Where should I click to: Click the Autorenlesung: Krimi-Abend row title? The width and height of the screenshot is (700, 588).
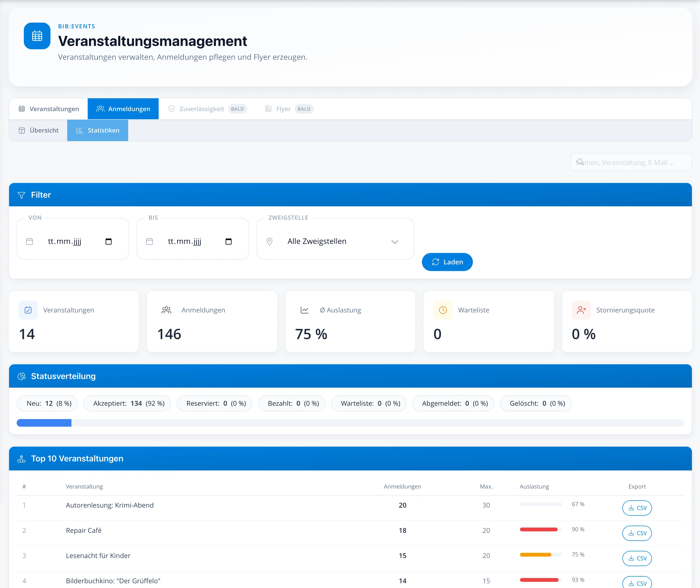pos(110,505)
